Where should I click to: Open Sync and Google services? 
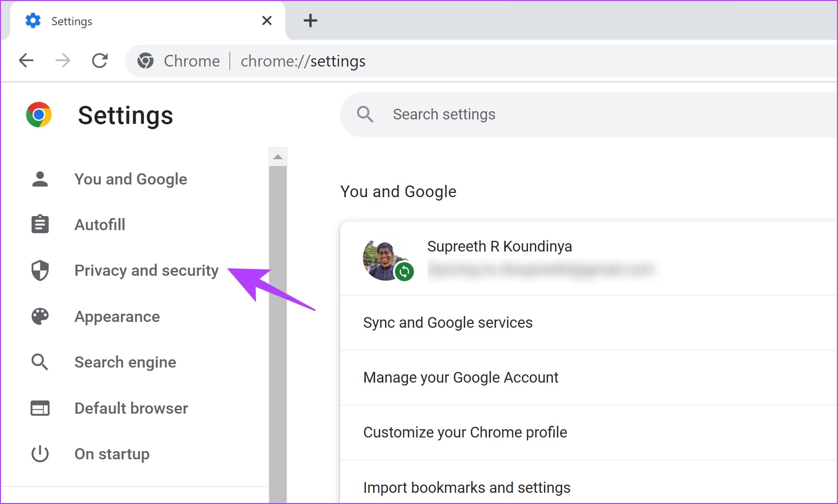tap(447, 323)
